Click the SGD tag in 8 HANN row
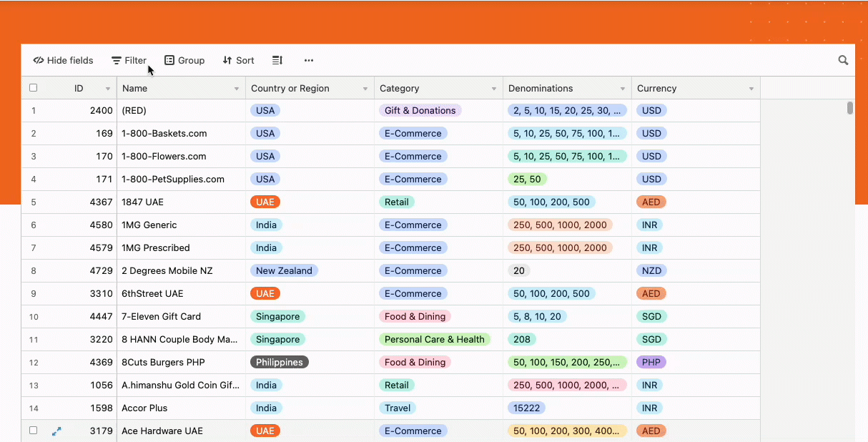 [651, 340]
